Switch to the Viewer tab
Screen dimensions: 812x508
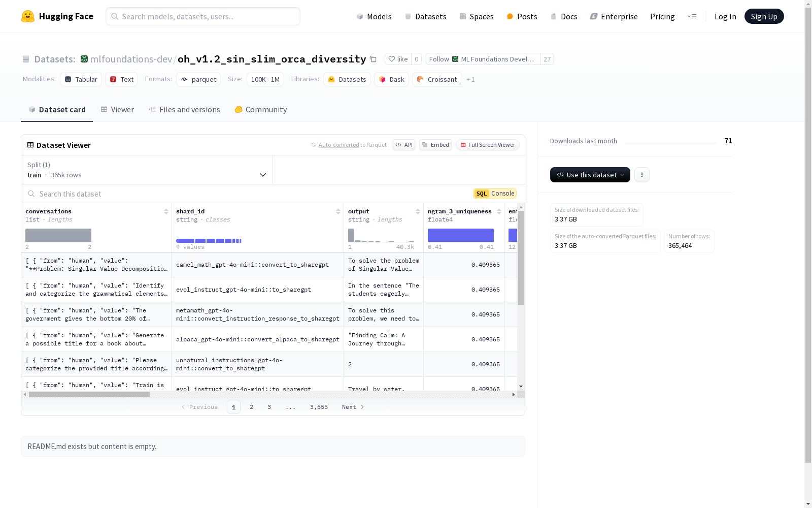(117, 110)
